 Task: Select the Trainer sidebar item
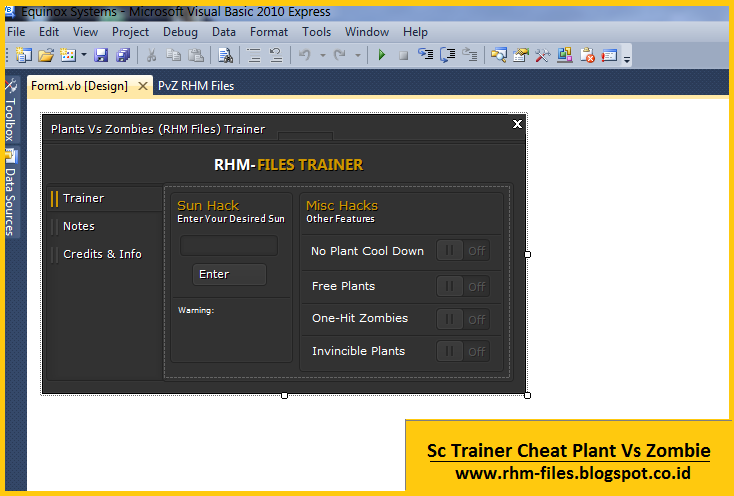(x=104, y=198)
